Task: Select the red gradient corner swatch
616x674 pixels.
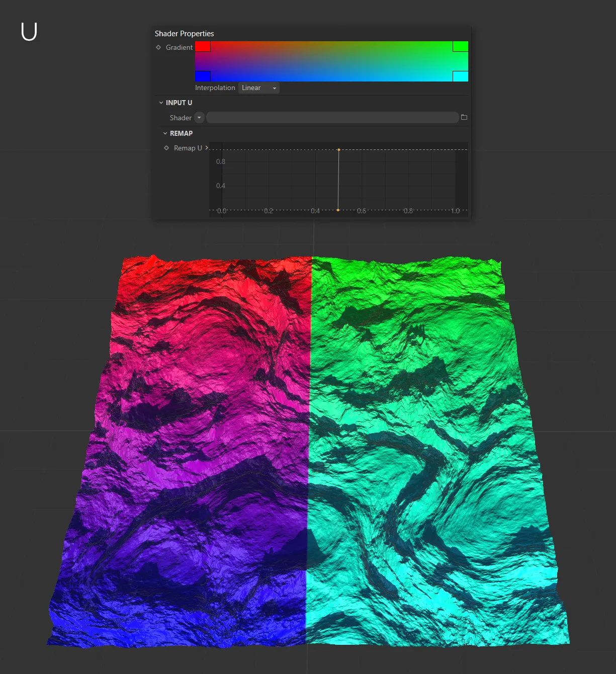Action: (203, 47)
